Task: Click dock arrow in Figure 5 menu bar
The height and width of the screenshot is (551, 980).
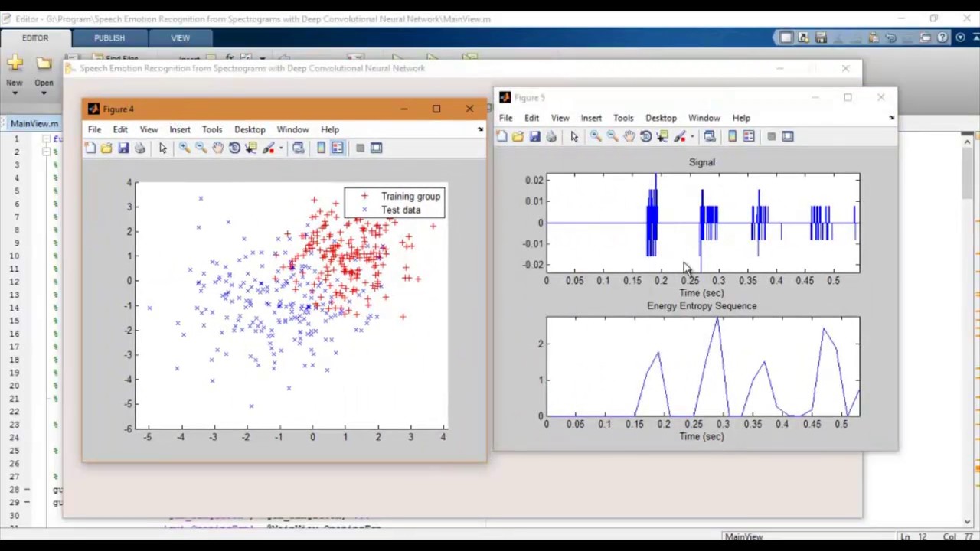Action: click(891, 118)
